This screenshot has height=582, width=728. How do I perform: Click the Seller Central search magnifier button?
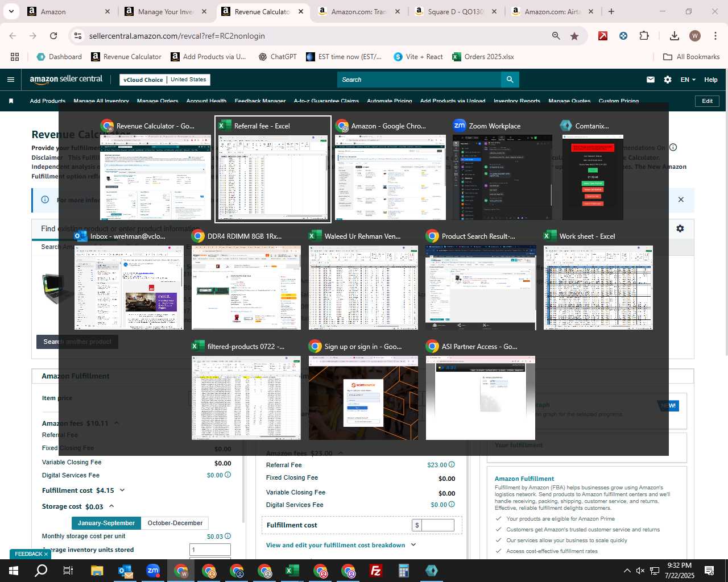pyautogui.click(x=510, y=80)
